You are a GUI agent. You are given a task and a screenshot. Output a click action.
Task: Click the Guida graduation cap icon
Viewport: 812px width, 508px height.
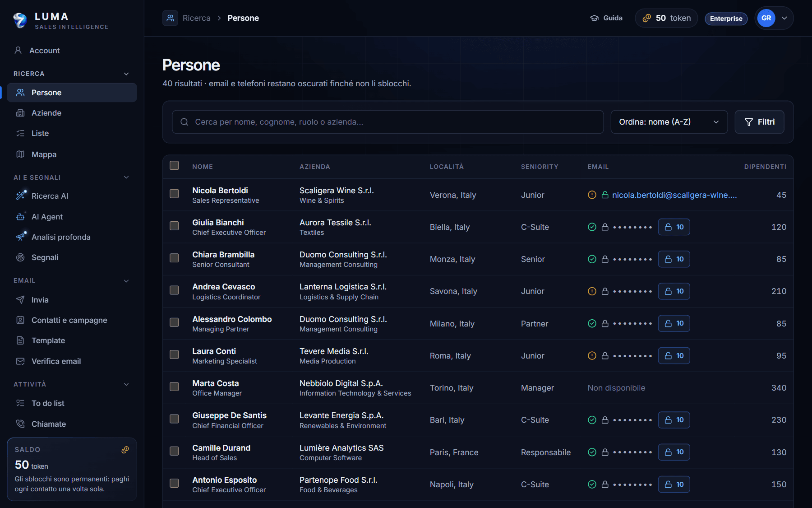click(594, 18)
